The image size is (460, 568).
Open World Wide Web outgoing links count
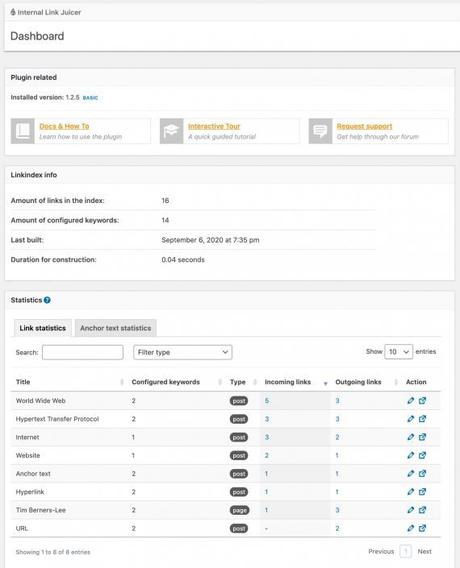tap(337, 401)
